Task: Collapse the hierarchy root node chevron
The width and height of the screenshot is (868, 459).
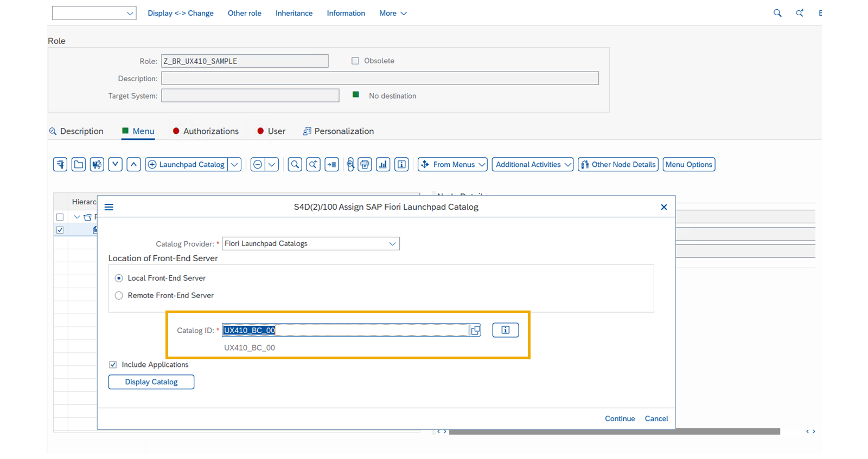Action: point(77,217)
